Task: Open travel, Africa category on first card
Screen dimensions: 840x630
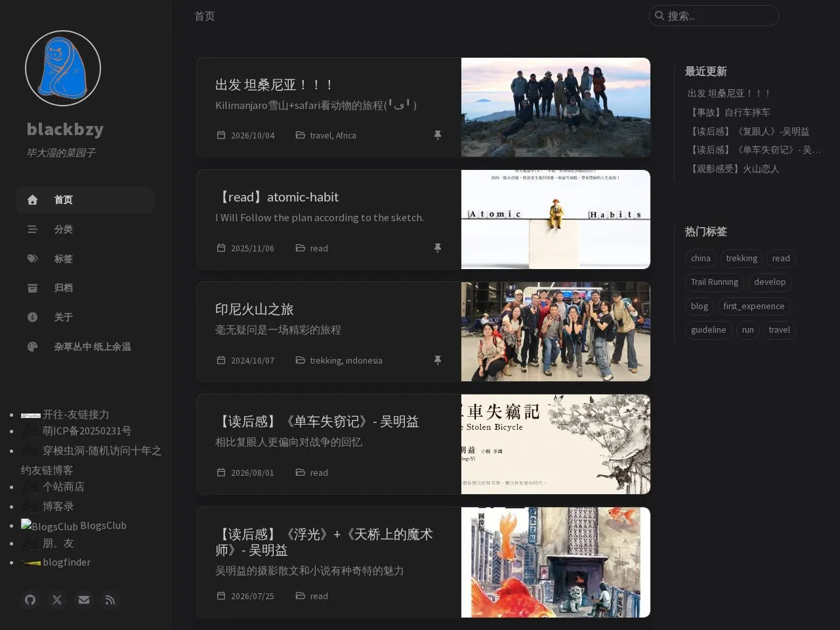Action: click(333, 135)
